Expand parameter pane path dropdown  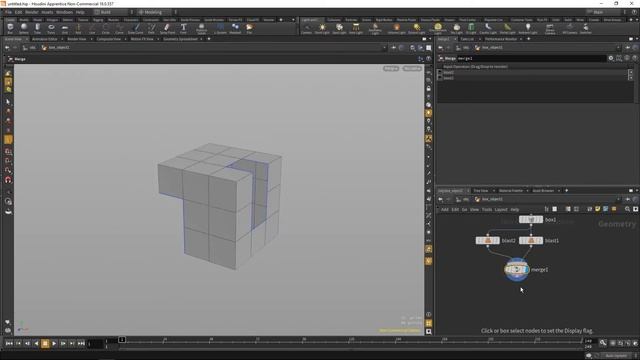click(619, 48)
